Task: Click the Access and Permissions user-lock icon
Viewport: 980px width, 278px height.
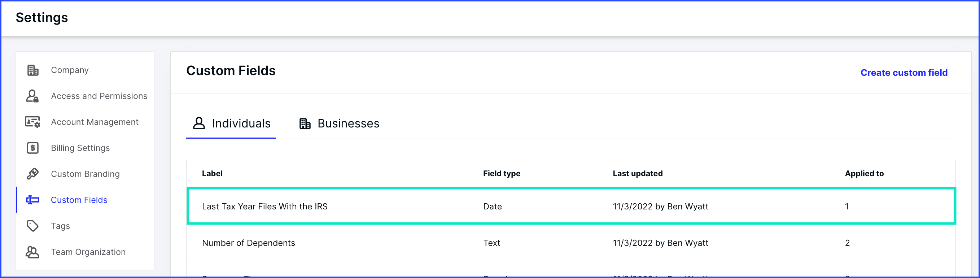Action: pyautogui.click(x=32, y=96)
